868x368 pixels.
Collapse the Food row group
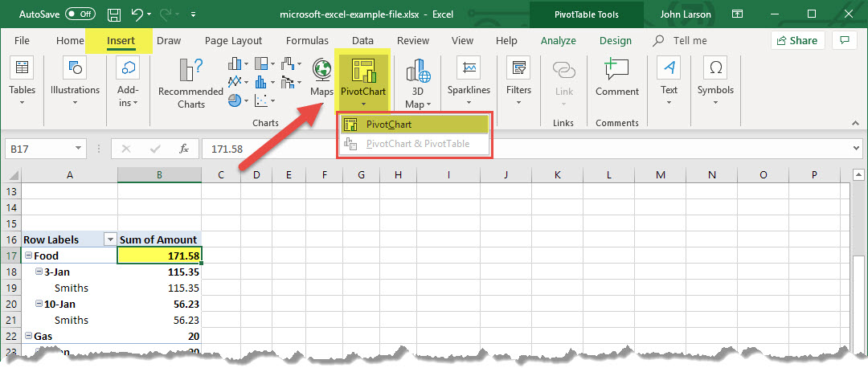[28, 256]
